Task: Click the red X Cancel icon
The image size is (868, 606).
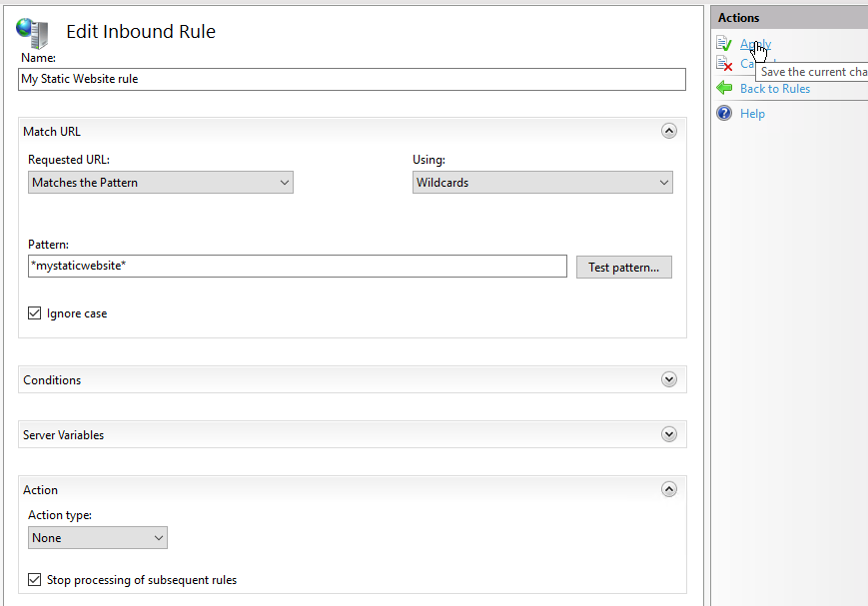Action: coord(723,64)
